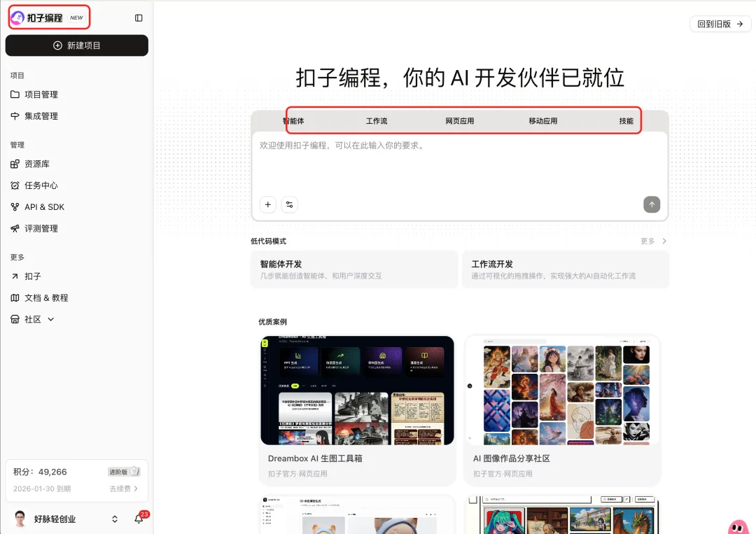This screenshot has height=534, width=756.
Task: Select the 网页应用 tab
Action: (x=459, y=121)
